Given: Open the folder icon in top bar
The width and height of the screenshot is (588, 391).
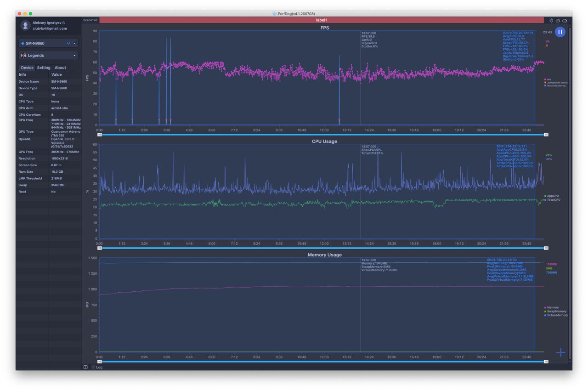Looking at the screenshot, I should (558, 21).
